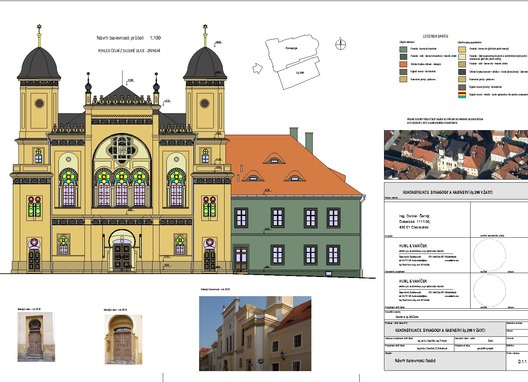The height and width of the screenshot is (382, 528).
Task: Open the wide horseshoe-arch door photo
Action: [x=123, y=339]
